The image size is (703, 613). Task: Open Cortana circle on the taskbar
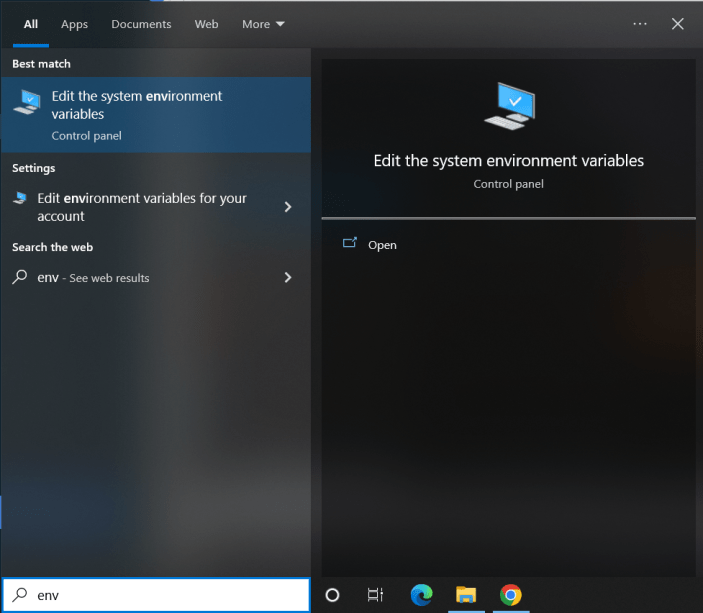[x=332, y=595]
